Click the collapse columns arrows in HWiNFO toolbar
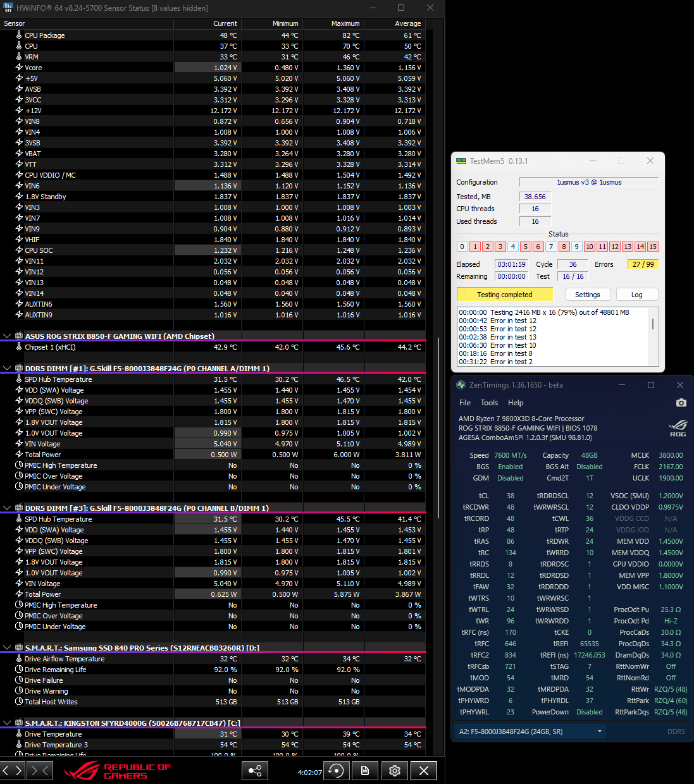Image resolution: width=694 pixels, height=784 pixels. point(39,770)
